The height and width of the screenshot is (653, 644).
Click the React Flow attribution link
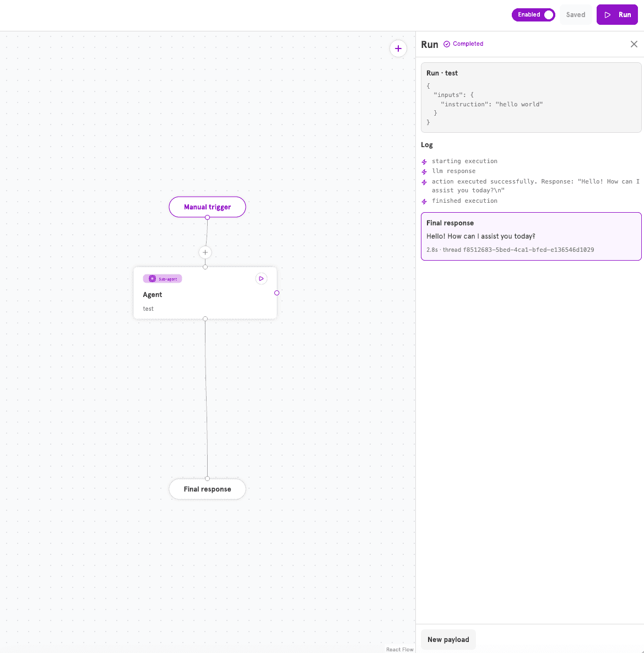[399, 649]
